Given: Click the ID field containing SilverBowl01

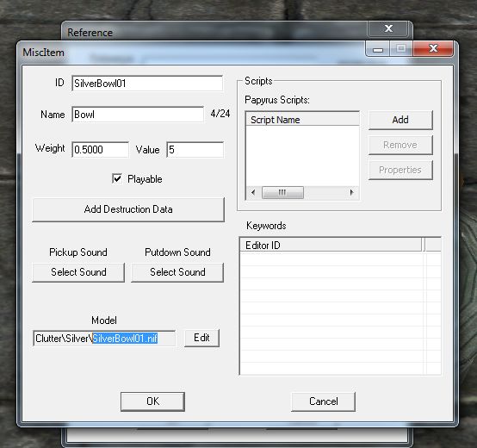Looking at the screenshot, I should [x=147, y=84].
